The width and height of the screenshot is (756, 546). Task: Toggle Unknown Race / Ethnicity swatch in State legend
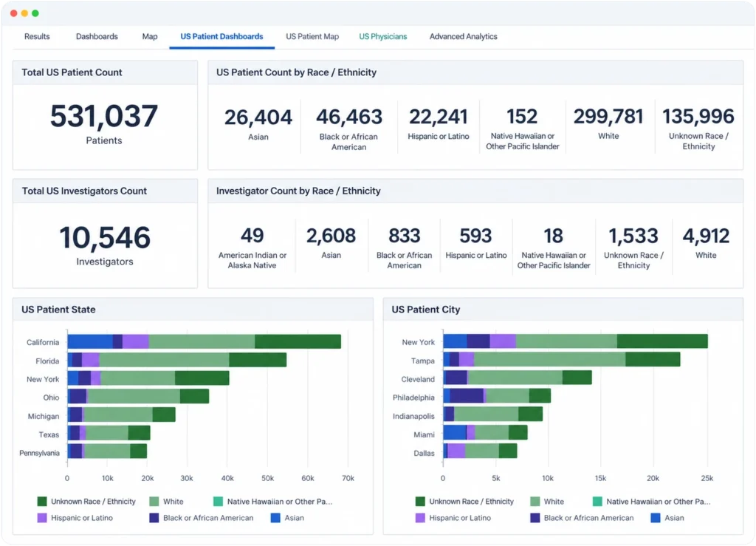click(42, 502)
